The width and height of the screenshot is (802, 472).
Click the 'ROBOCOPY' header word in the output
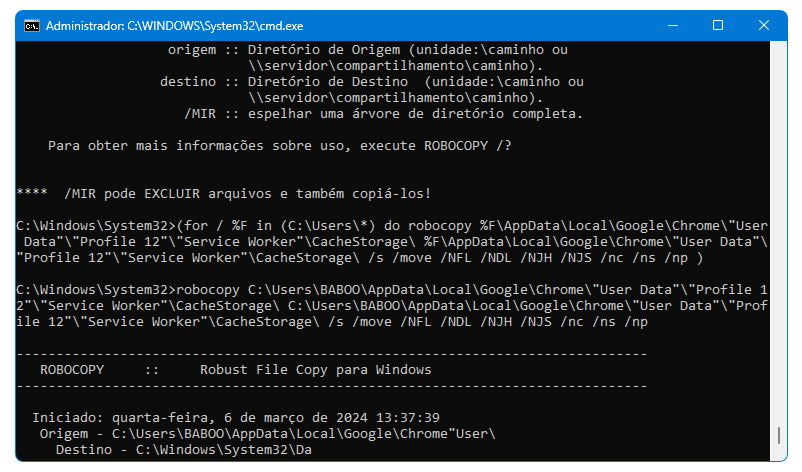pyautogui.click(x=72, y=370)
